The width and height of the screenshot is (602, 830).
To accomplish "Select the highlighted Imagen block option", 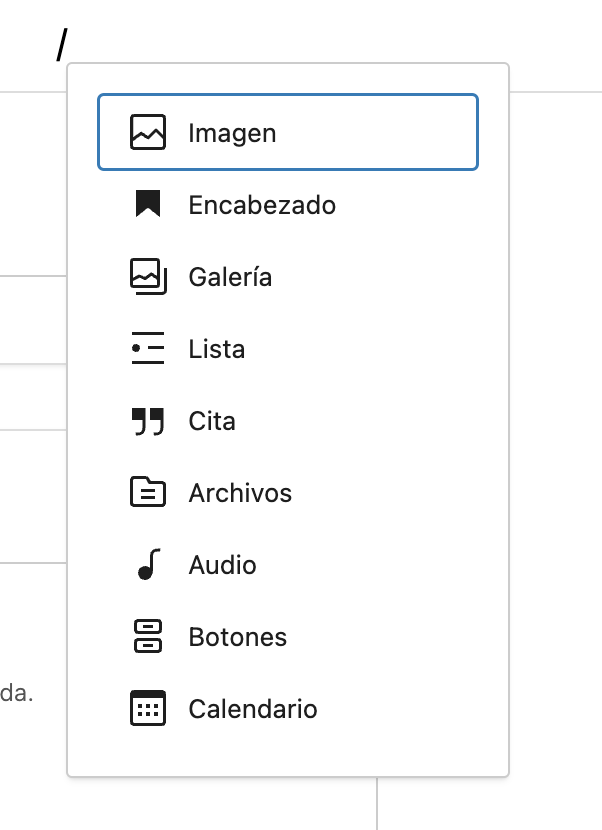I will click(288, 133).
